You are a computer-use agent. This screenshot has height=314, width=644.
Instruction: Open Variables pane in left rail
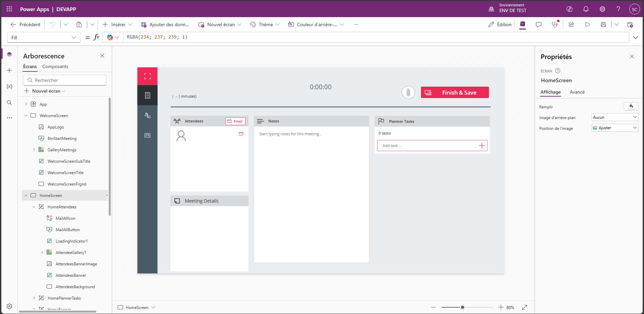tap(9, 87)
